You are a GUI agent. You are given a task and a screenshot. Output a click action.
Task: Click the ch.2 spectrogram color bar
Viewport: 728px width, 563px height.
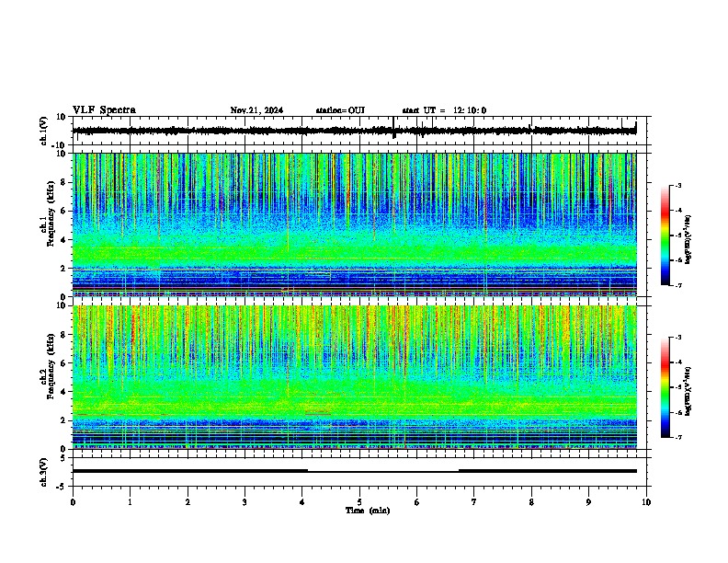coord(665,387)
